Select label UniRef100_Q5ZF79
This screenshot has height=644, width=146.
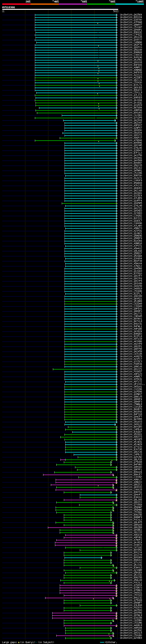tap(131, 45)
